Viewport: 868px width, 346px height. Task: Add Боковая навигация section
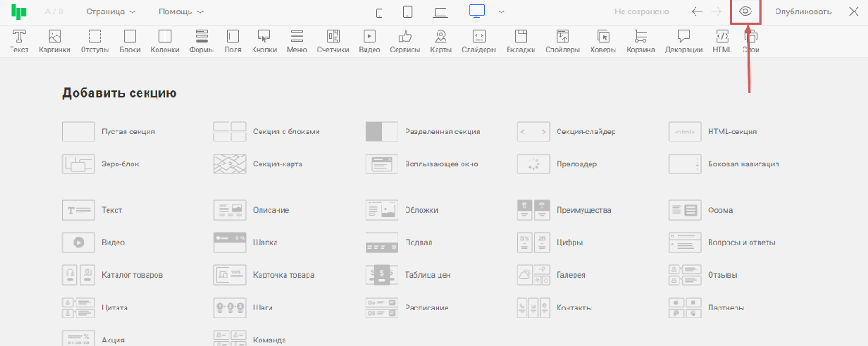(724, 164)
